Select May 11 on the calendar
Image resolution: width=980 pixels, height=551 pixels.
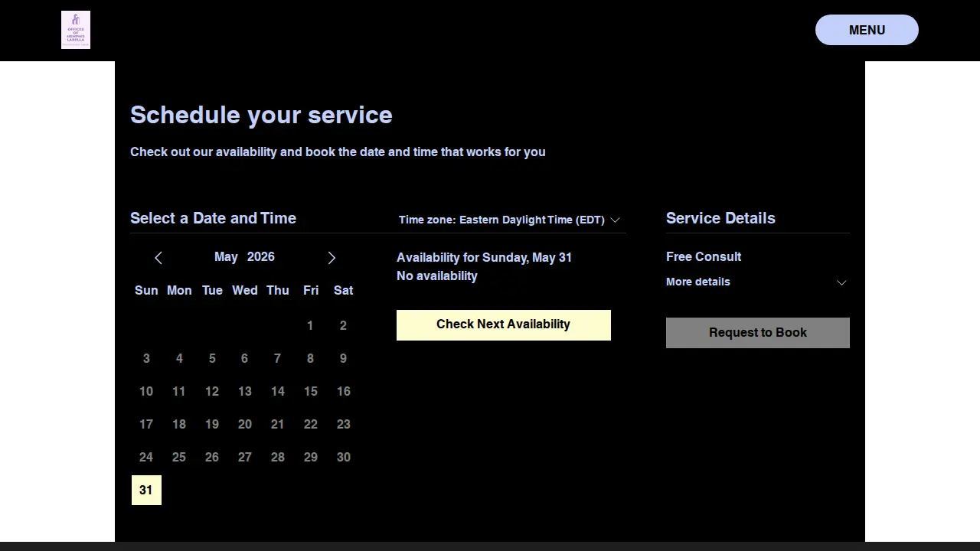click(179, 391)
